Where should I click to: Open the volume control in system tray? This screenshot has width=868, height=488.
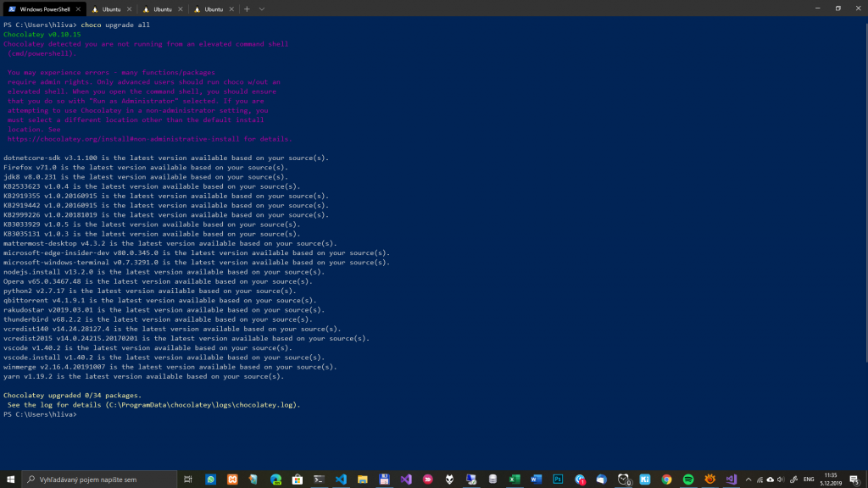click(781, 480)
